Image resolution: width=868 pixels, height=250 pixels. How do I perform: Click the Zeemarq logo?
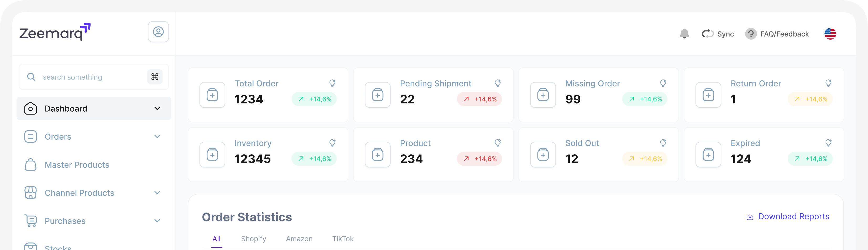click(x=54, y=32)
